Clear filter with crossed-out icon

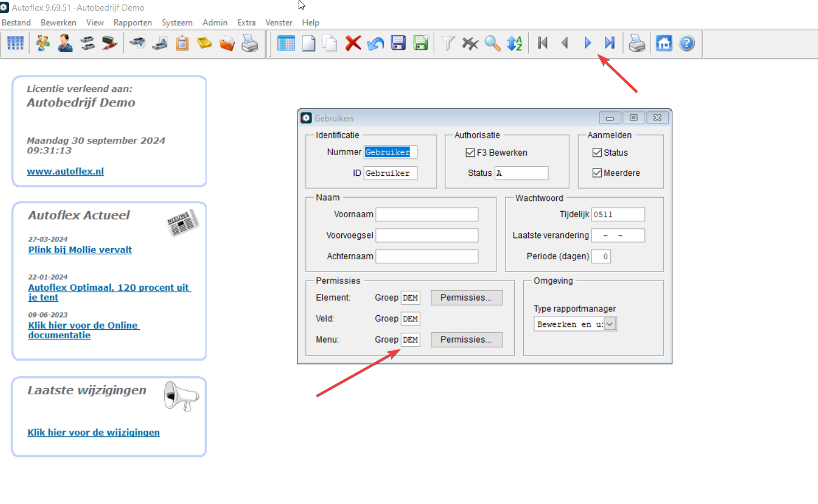[x=470, y=43]
